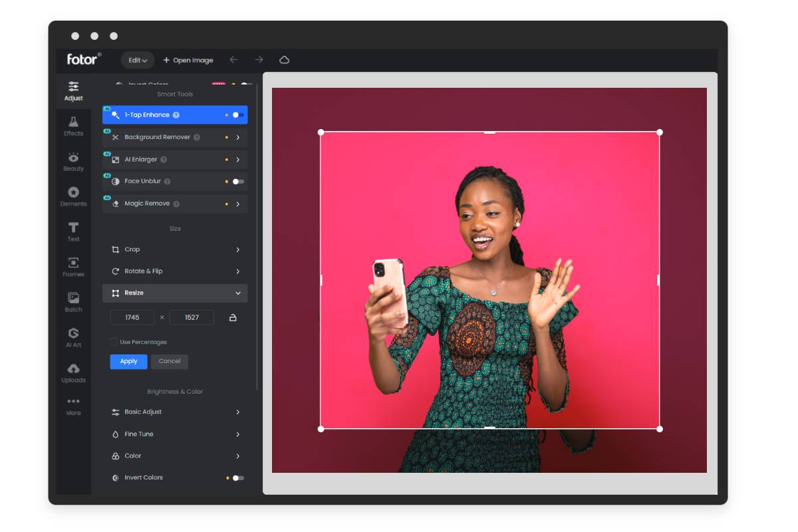This screenshot has width=798, height=532.
Task: Toggle Invert Colors on
Action: (237, 477)
